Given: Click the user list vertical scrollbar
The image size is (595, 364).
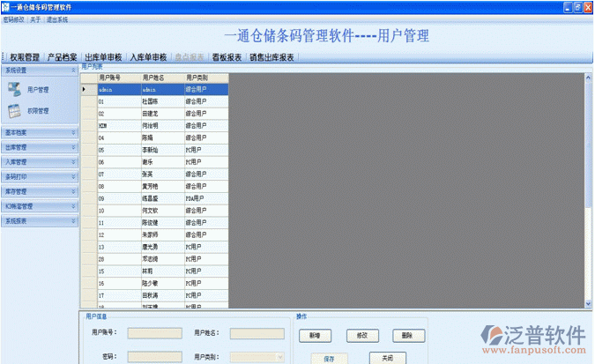Looking at the screenshot, I should 587,189.
